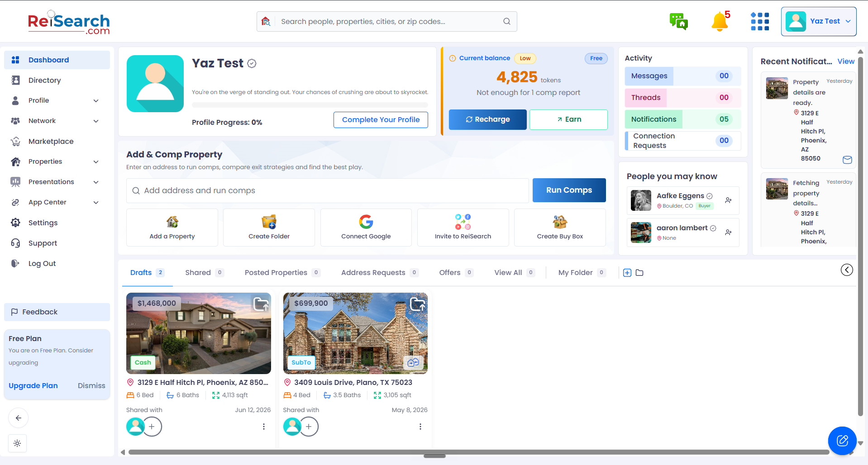
Task: Click the Connect Google icon
Action: coord(366,222)
